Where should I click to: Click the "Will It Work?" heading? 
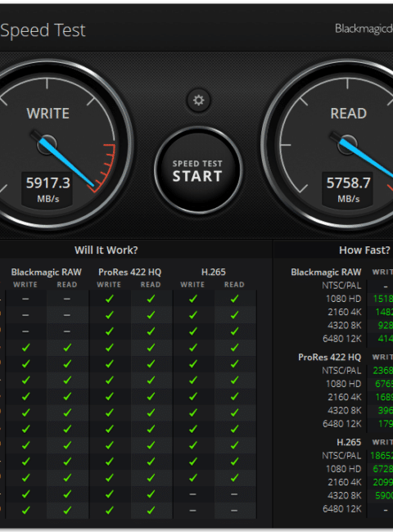pos(106,250)
